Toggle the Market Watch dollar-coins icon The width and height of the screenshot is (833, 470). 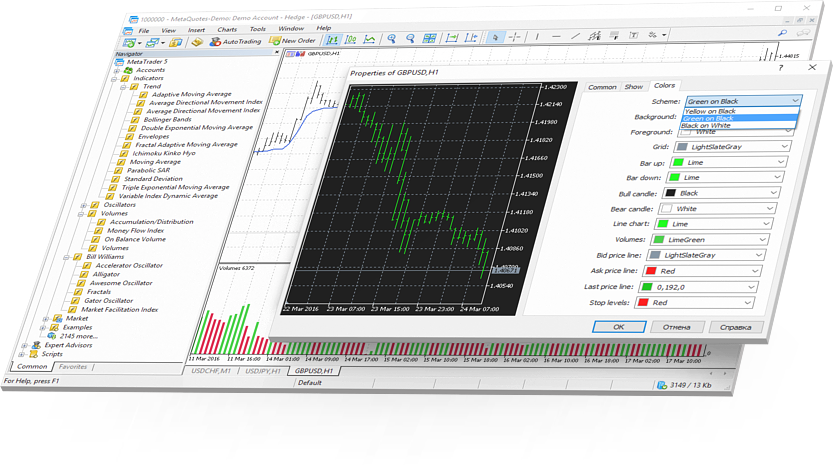pyautogui.click(x=175, y=42)
